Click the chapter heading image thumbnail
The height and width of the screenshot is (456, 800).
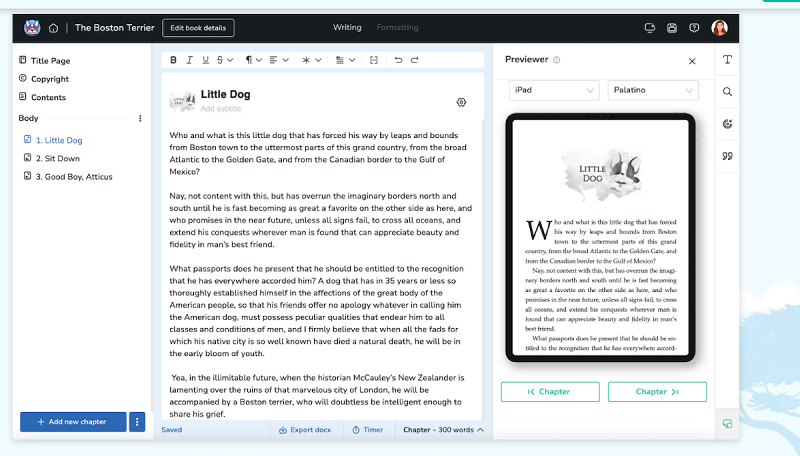pos(183,101)
